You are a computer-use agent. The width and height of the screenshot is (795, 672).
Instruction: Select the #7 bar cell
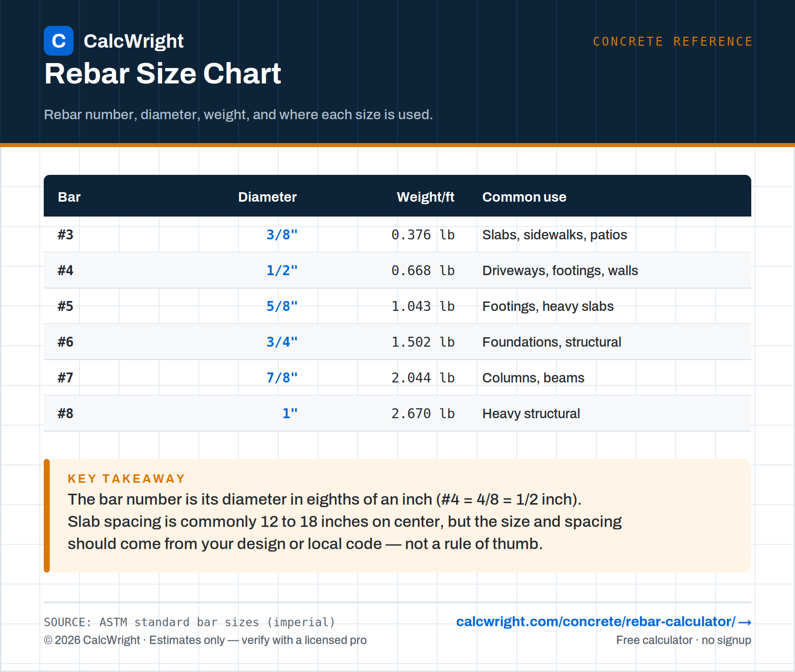66,377
